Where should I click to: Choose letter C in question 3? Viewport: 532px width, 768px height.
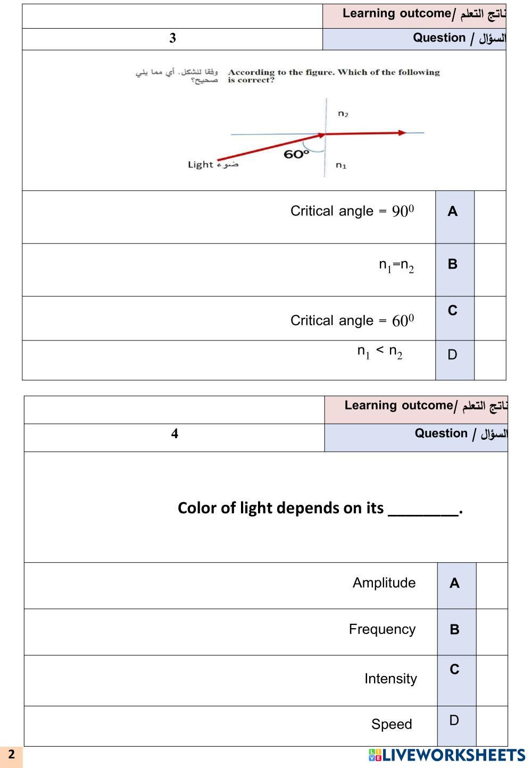453,311
